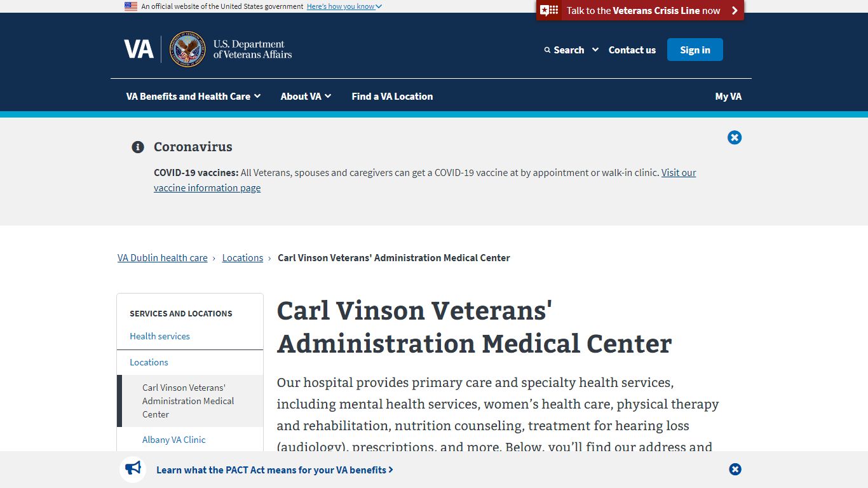Open the Search dropdown

[x=571, y=50]
